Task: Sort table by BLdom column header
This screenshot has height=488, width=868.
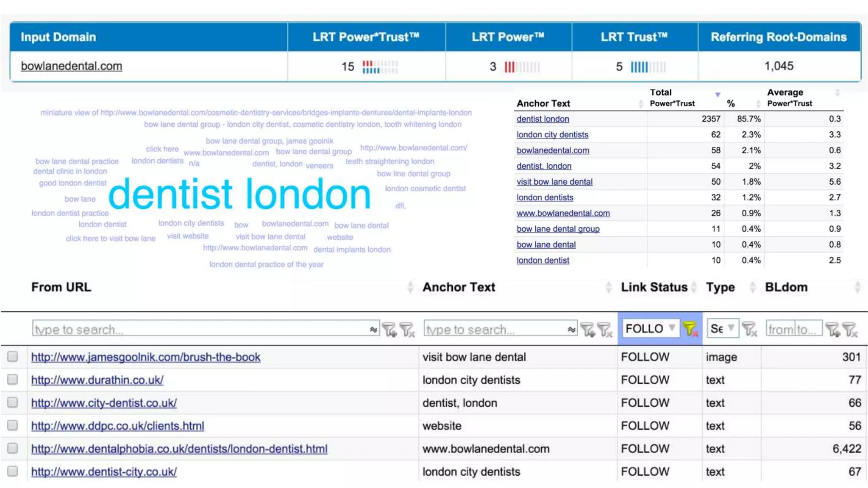Action: tap(786, 287)
